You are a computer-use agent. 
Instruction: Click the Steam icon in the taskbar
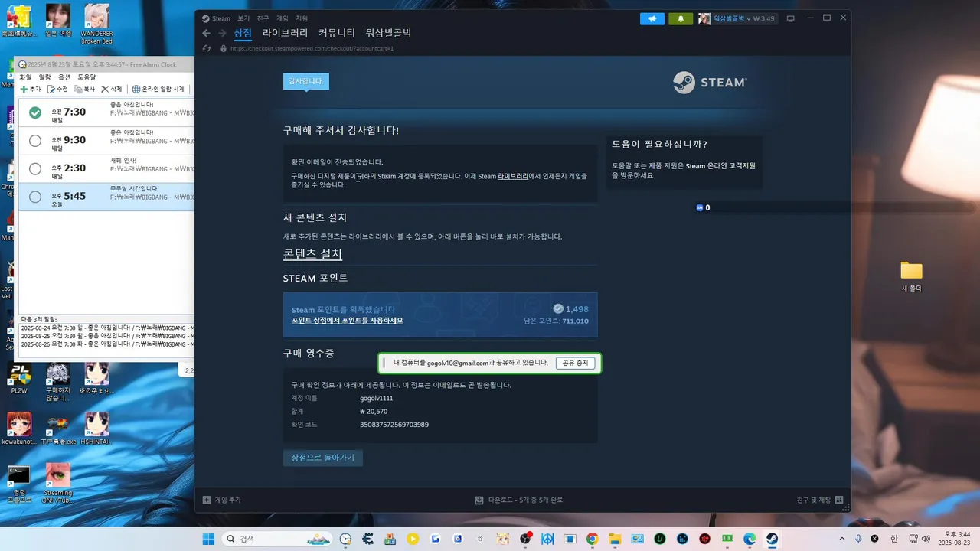772,539
